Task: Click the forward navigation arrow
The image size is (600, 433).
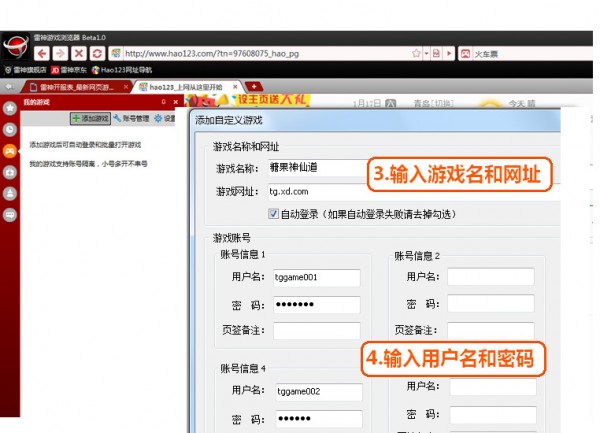Action: 61,52
